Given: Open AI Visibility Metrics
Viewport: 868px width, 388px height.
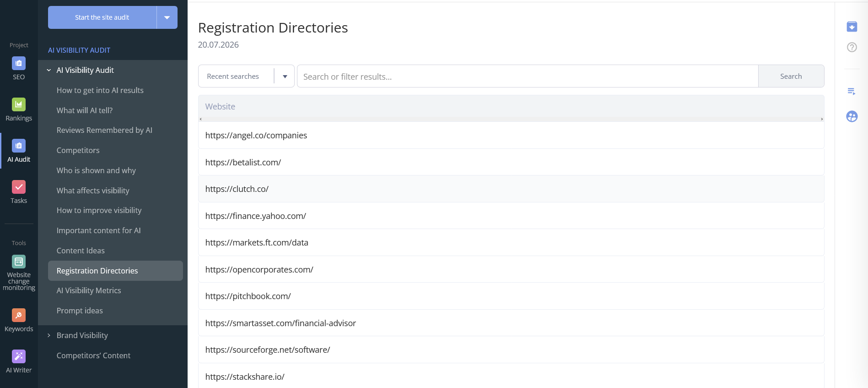Looking at the screenshot, I should click(x=89, y=290).
